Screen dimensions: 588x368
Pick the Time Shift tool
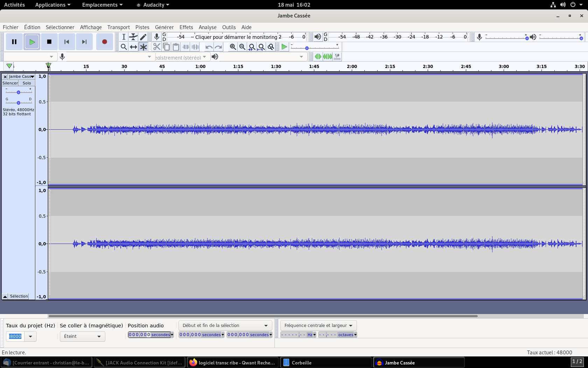[133, 47]
